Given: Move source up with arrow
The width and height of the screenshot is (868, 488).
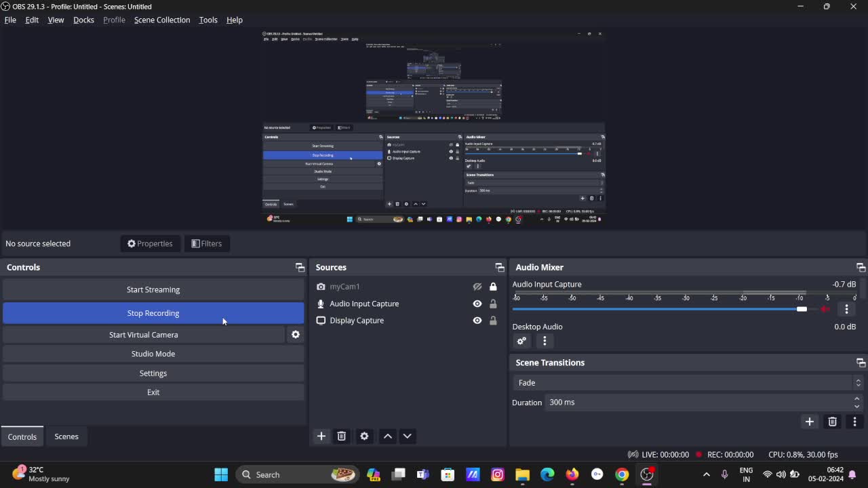Looking at the screenshot, I should click(x=388, y=436).
